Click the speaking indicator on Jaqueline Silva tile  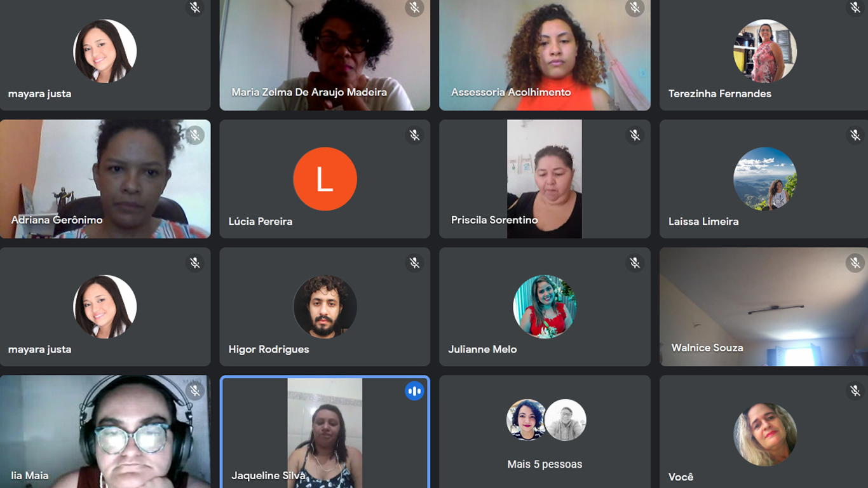click(415, 391)
